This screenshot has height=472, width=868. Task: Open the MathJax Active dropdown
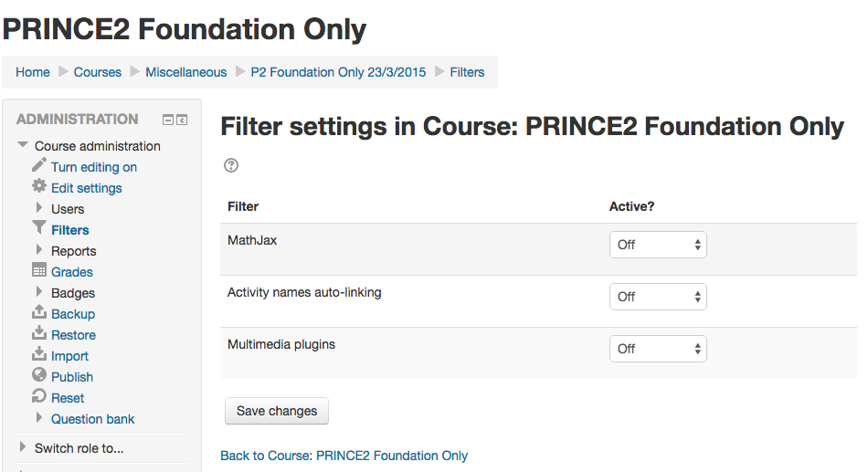[658, 245]
